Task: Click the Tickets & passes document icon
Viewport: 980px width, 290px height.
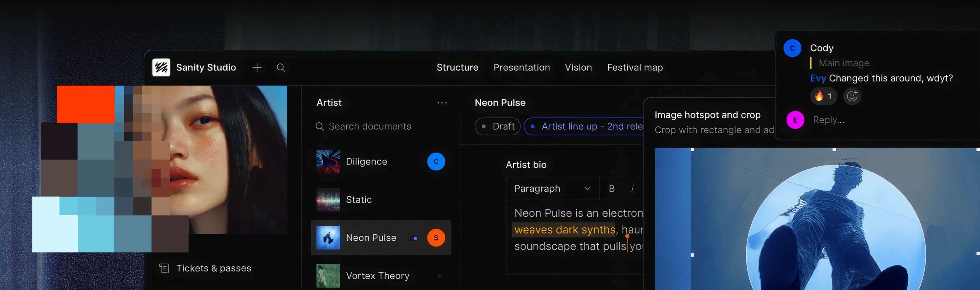Action: tap(164, 268)
